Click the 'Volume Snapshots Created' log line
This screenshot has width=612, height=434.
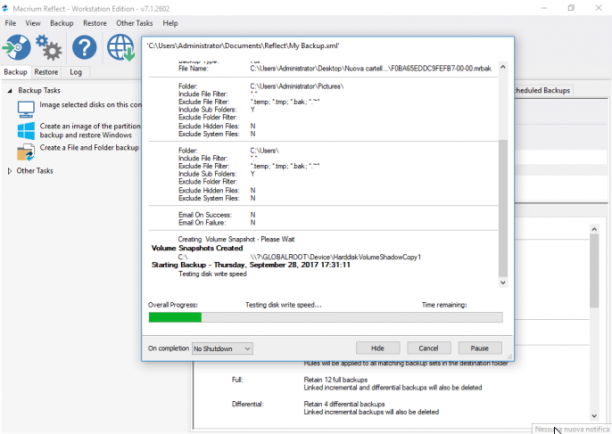click(197, 248)
